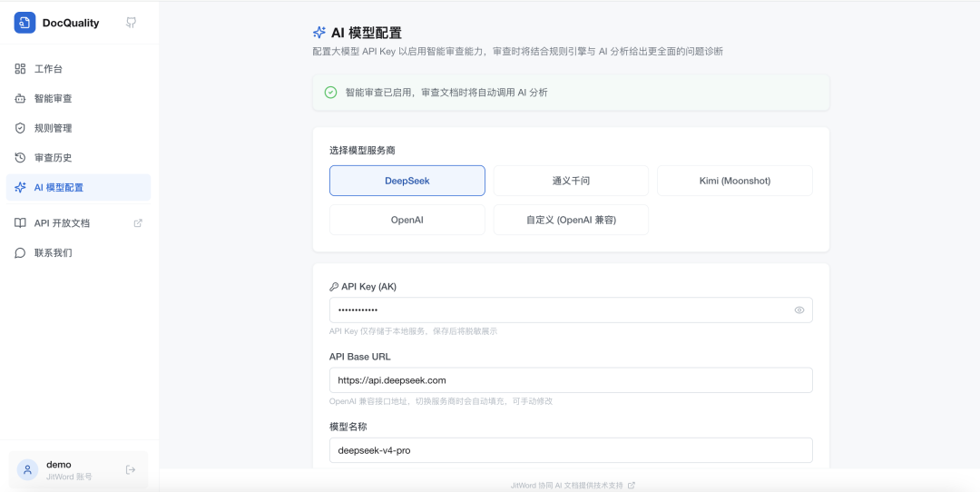Click the external-link icon in footer
Viewport: 980px width, 492px height.
pyautogui.click(x=632, y=485)
